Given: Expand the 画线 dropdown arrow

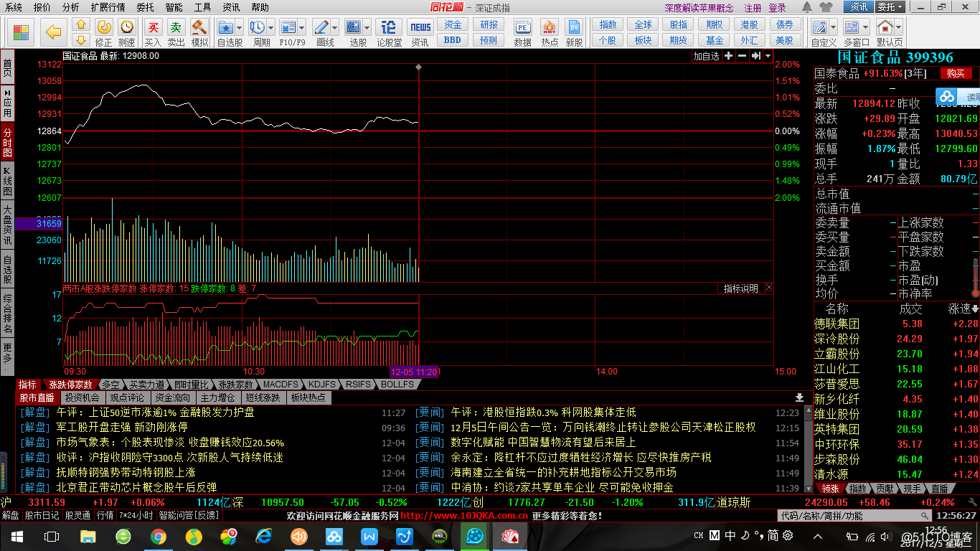Looking at the screenshot, I should coord(334,27).
